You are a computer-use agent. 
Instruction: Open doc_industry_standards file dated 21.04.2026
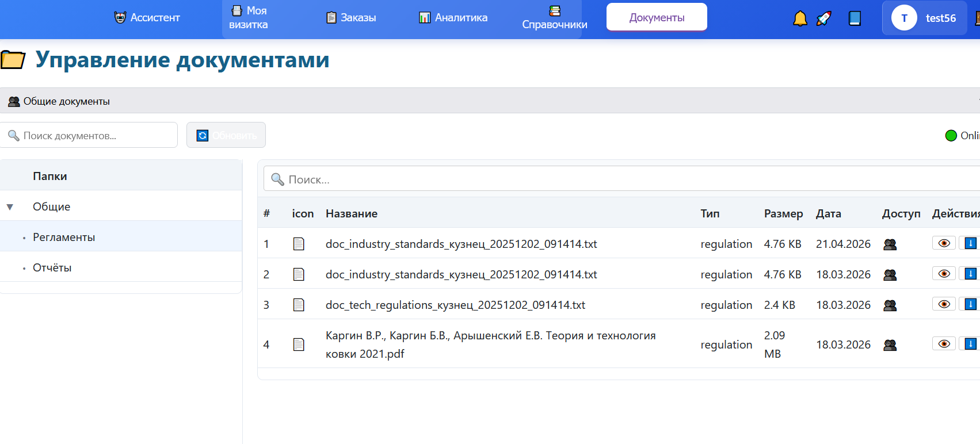[x=461, y=244]
